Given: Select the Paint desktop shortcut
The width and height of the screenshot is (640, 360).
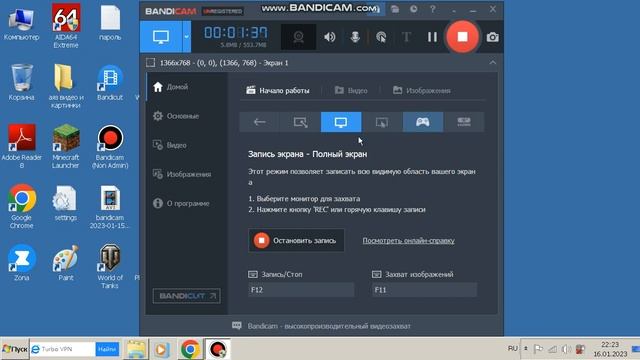Looking at the screenshot, I should tap(66, 263).
